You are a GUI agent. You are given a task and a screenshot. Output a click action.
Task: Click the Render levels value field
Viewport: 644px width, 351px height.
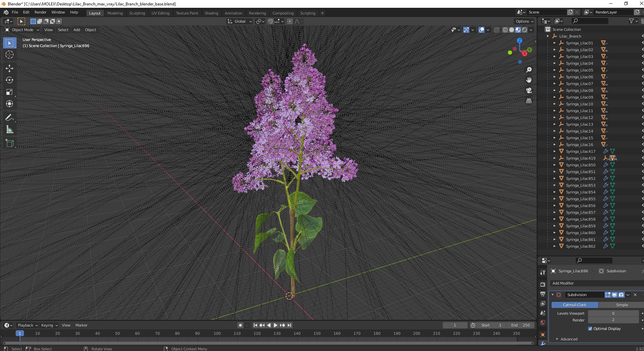point(613,320)
